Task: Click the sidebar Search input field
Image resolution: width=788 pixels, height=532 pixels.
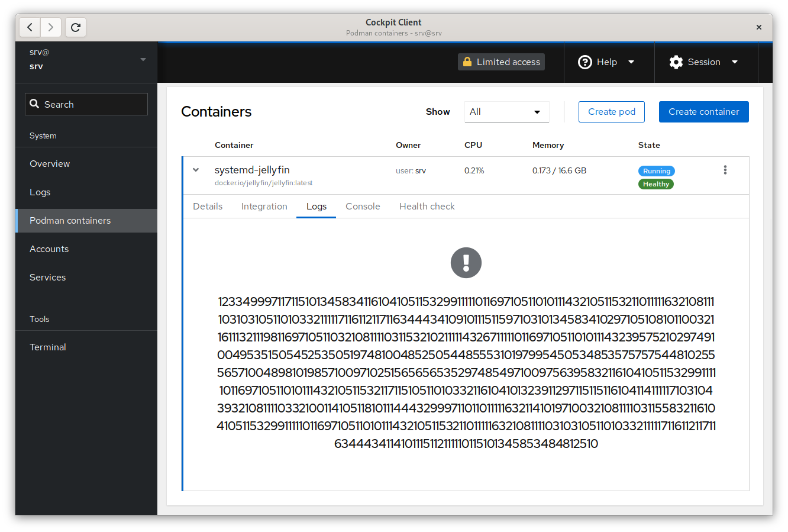Action: click(86, 104)
